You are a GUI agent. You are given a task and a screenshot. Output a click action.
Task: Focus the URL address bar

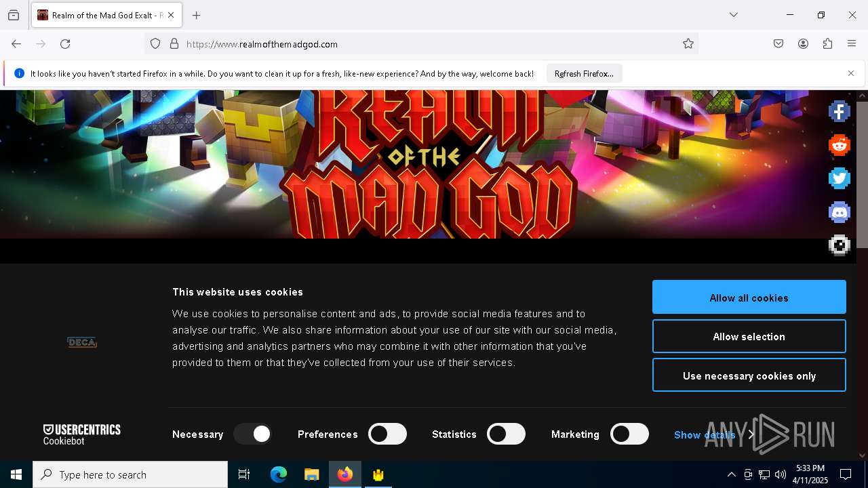[420, 44]
